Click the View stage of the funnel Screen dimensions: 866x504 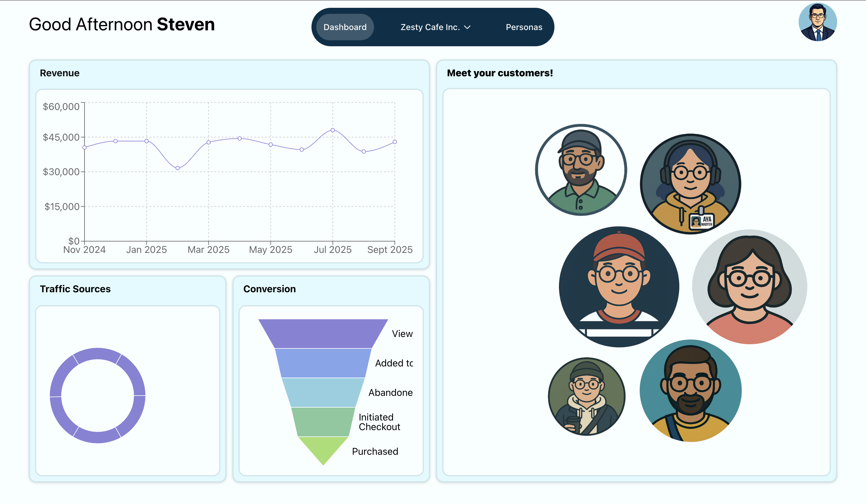point(323,334)
